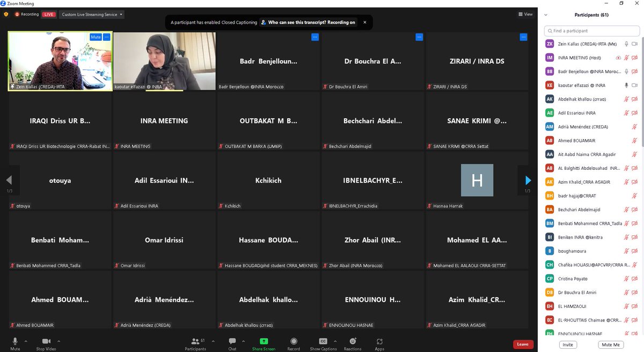Open Custom Live Streaming Service dropdown
This screenshot has width=644, height=352.
pyautogui.click(x=91, y=15)
